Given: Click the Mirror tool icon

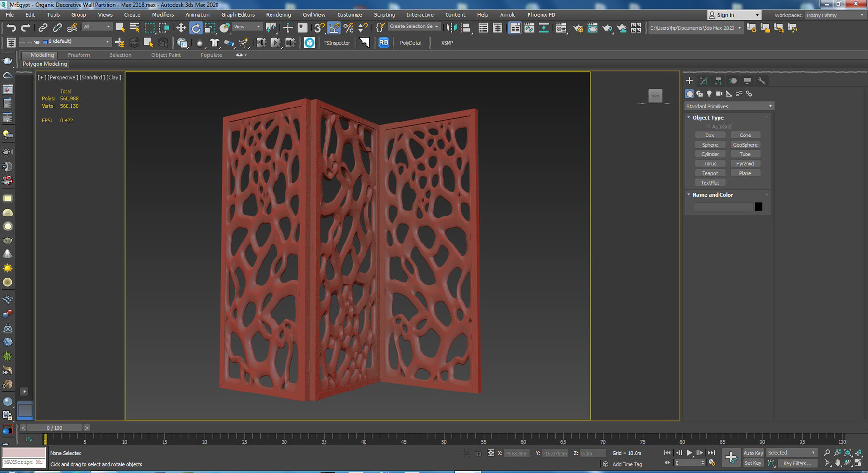Looking at the screenshot, I should [x=452, y=27].
